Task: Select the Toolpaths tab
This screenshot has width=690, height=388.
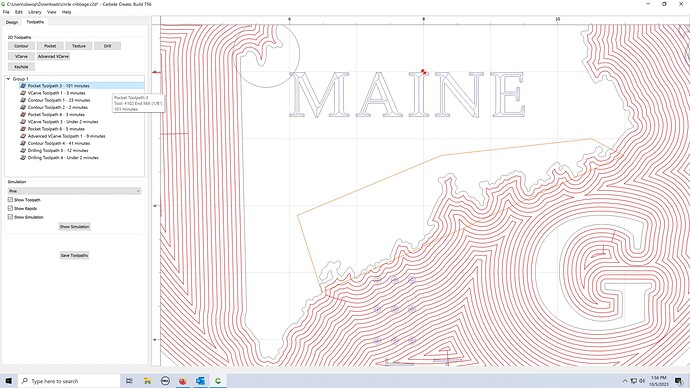Action: click(35, 22)
